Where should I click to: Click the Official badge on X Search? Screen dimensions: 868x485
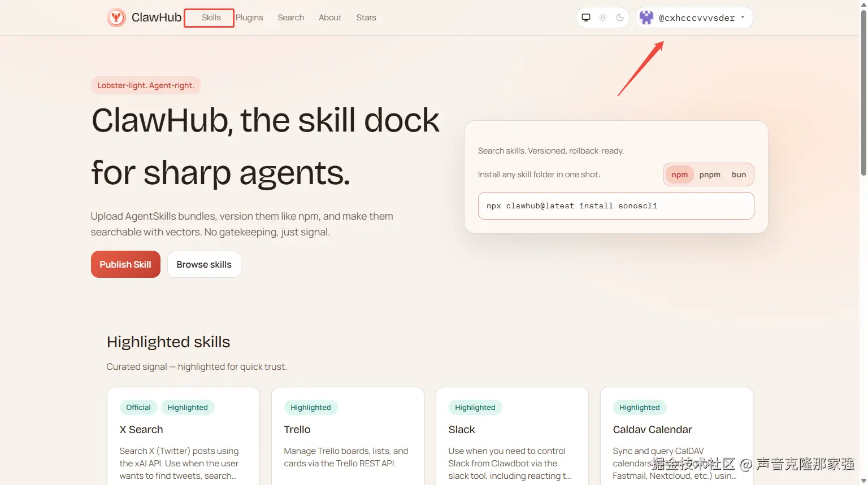point(138,407)
